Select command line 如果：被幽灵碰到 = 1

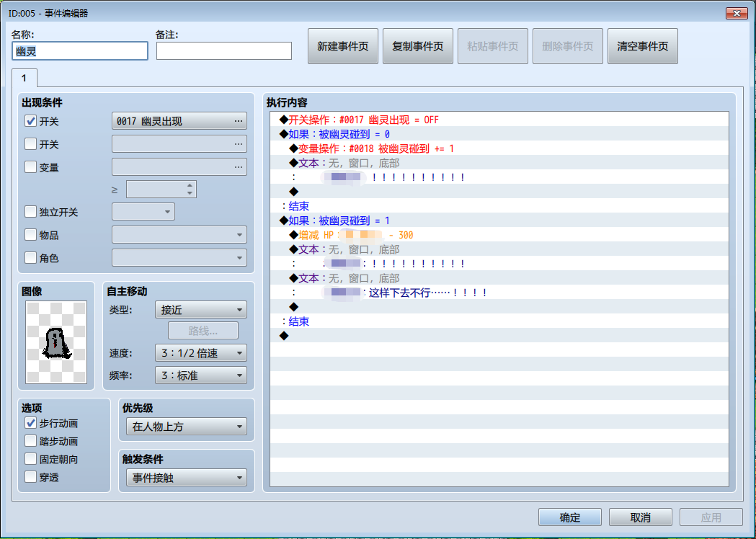tap(499, 220)
